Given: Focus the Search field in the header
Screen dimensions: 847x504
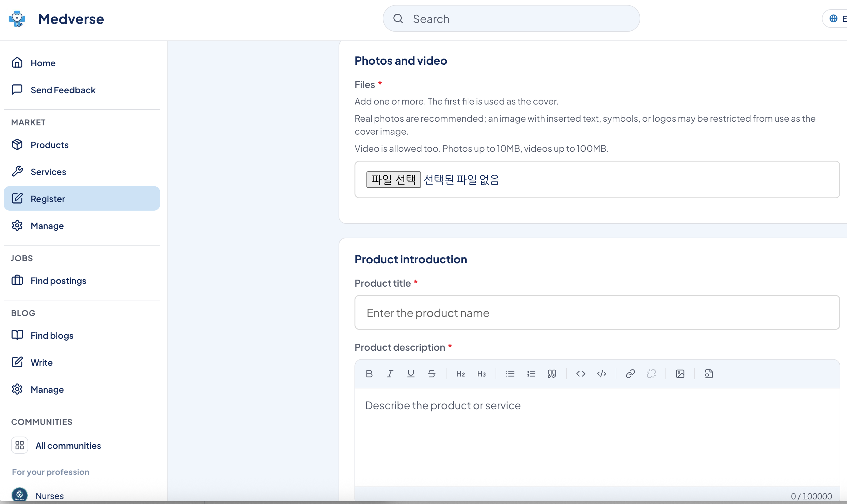Looking at the screenshot, I should (x=511, y=19).
